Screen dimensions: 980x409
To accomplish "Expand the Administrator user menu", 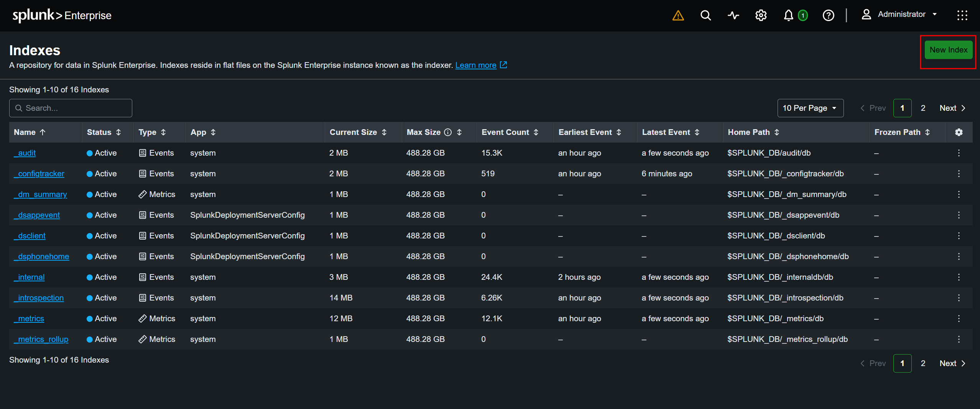I will pyautogui.click(x=899, y=15).
